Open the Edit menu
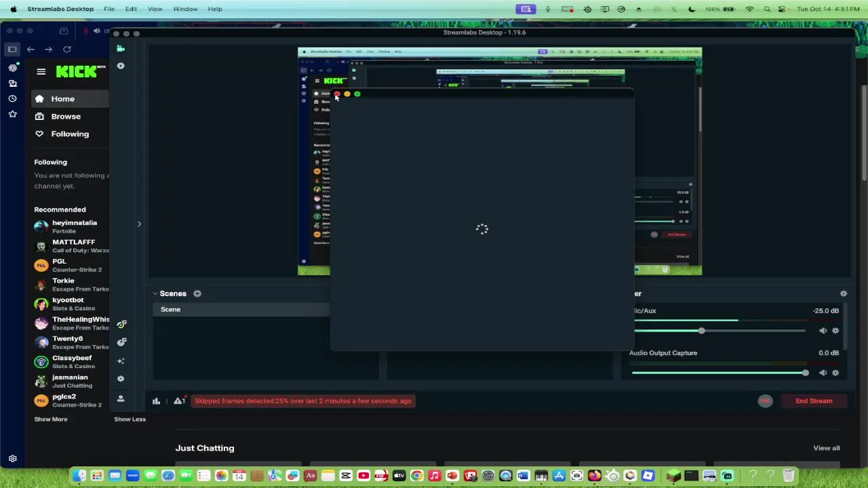 point(131,9)
